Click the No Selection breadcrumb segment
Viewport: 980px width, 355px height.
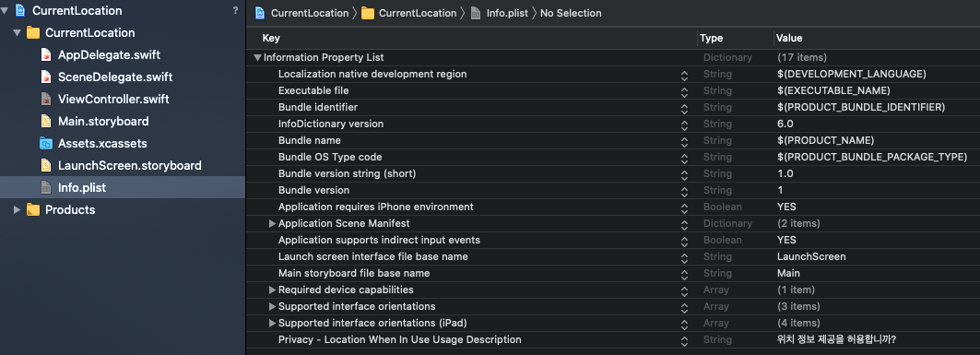click(571, 13)
